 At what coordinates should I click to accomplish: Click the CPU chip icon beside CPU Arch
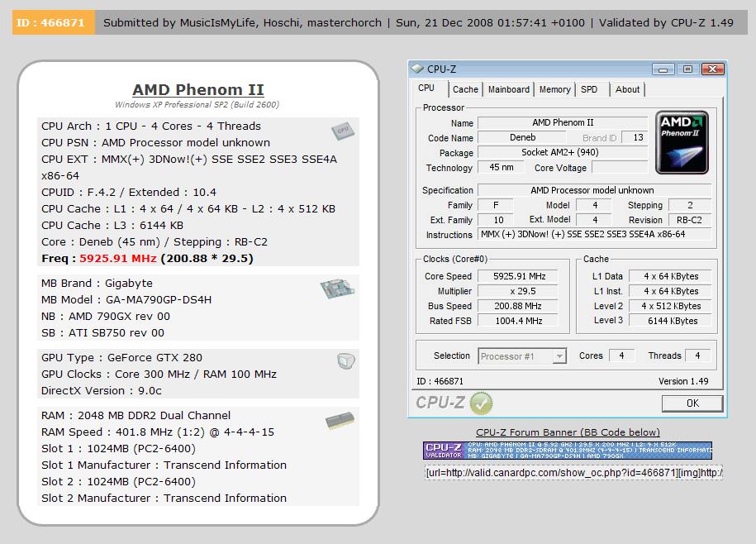click(x=343, y=131)
